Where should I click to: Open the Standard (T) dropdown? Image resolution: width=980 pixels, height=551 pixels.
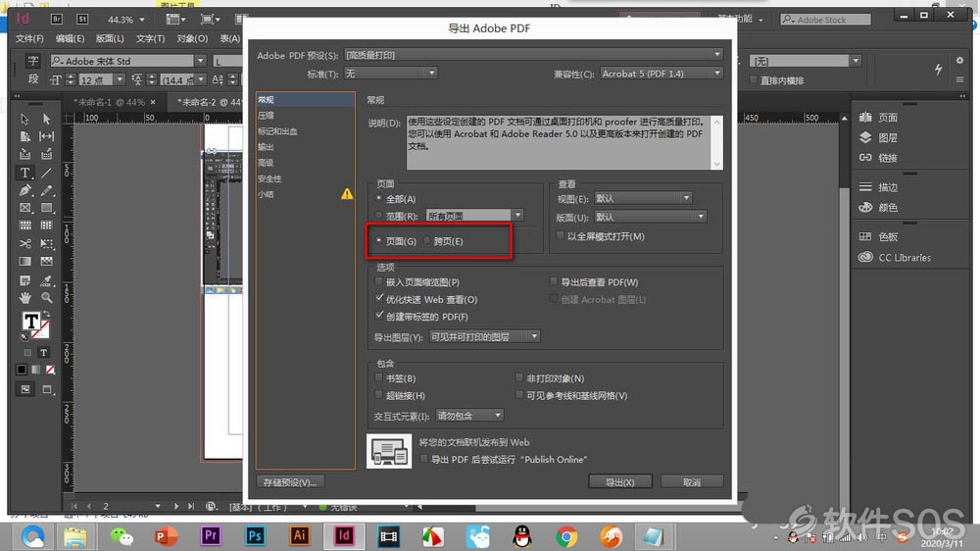coord(390,74)
